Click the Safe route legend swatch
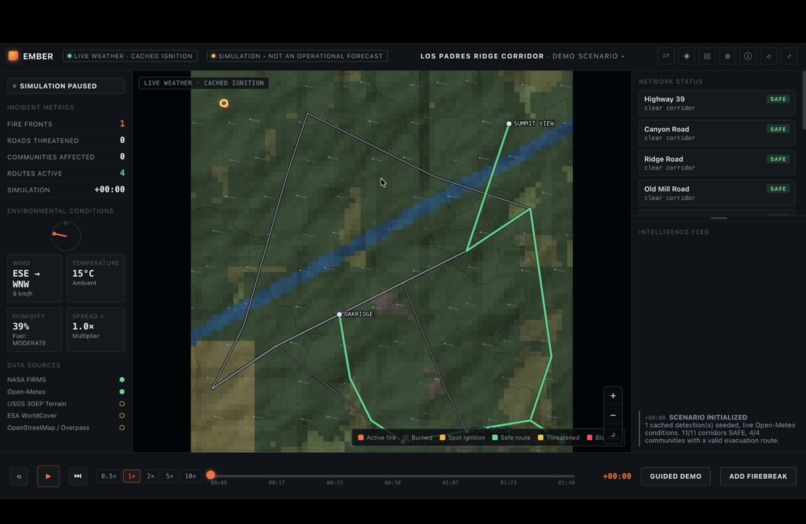This screenshot has width=806, height=524. (x=495, y=438)
